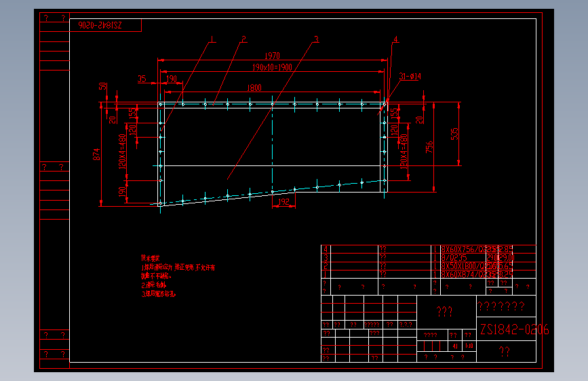Click the vertical 190 dimension under 120X4=480
The width and height of the screenshot is (588, 381).
[122, 192]
